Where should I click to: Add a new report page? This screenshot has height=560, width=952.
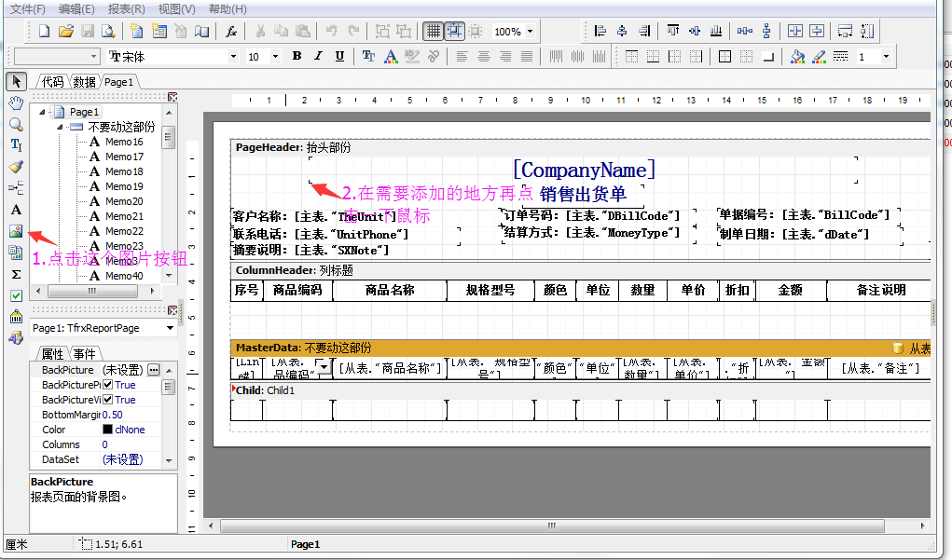137,31
